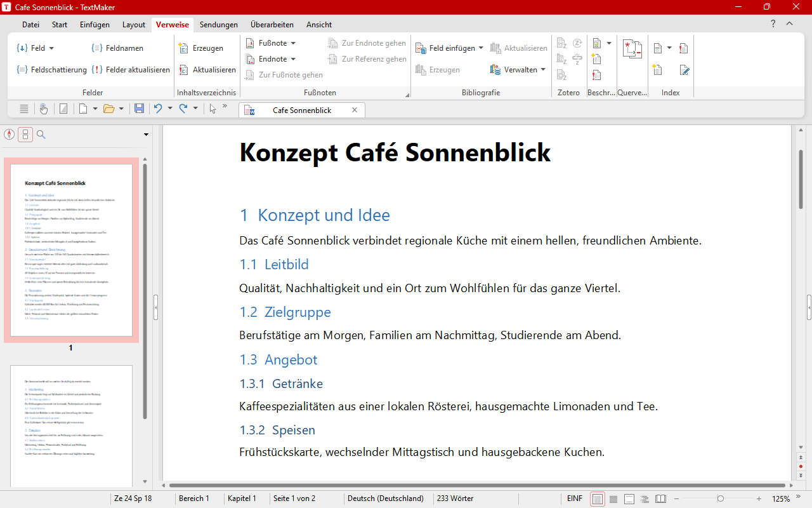Click the Querverweis cross-reference icon
This screenshot has height=508, width=812.
[632, 49]
